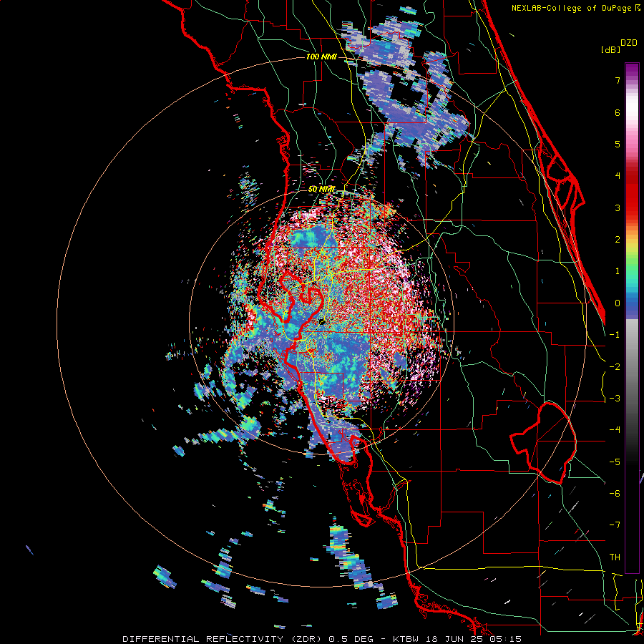This screenshot has height=644, width=644.
Task: Click the "6" tick label on the scale
Action: click(x=618, y=112)
